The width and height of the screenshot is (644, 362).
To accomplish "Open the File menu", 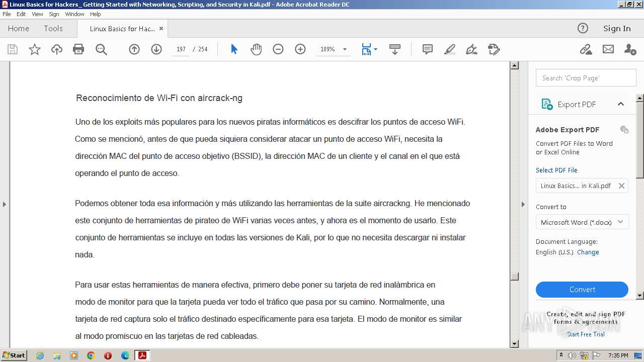I will (x=7, y=14).
